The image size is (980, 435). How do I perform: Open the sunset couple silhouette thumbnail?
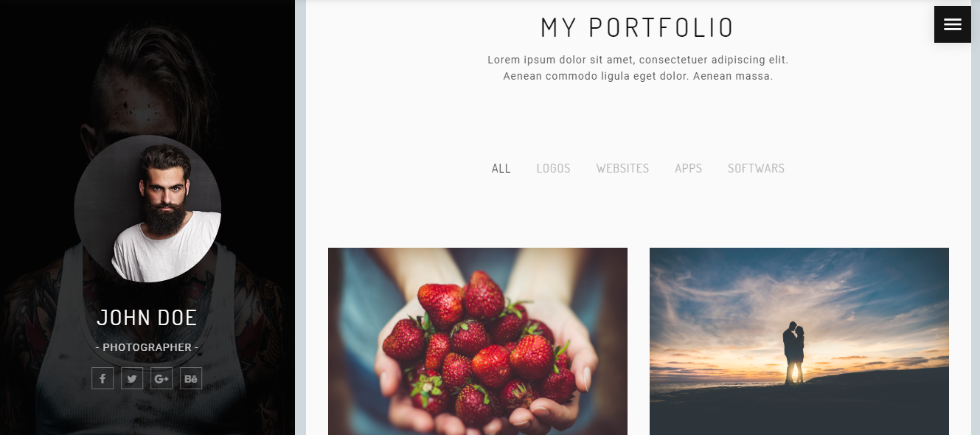click(x=799, y=341)
